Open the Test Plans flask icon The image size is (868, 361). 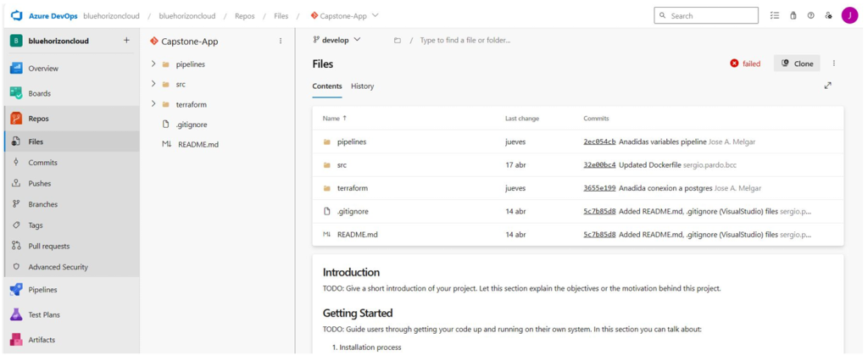pyautogui.click(x=16, y=314)
